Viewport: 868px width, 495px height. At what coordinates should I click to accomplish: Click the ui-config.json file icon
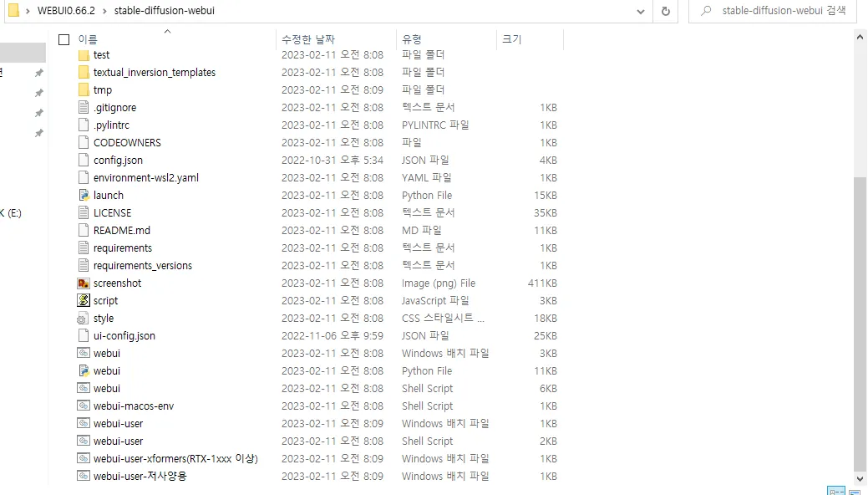pos(84,336)
